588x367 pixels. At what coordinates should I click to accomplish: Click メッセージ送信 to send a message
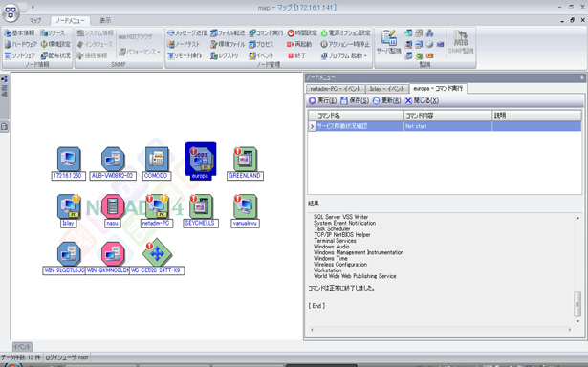click(x=186, y=33)
